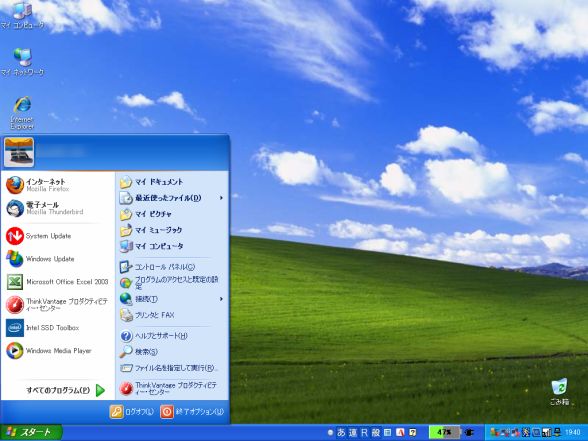Open System Update
Viewport: 588px width, 441px height.
tap(57, 236)
